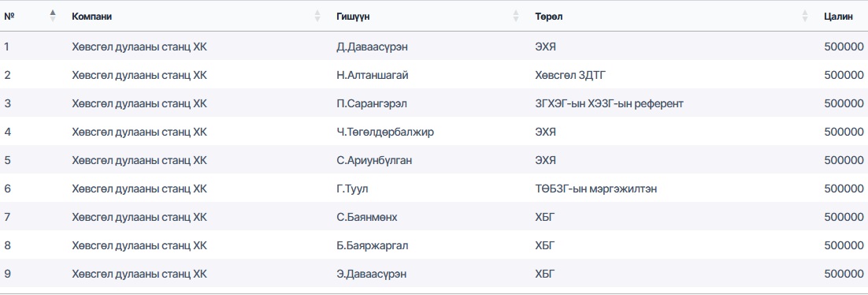Select row of С.Баянмөнх
868x295 pixels.
pyautogui.click(x=434, y=218)
